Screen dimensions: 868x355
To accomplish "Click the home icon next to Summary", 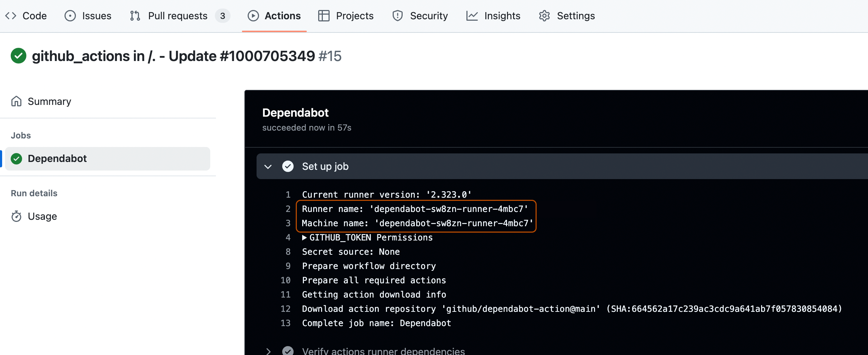I will coord(16,101).
